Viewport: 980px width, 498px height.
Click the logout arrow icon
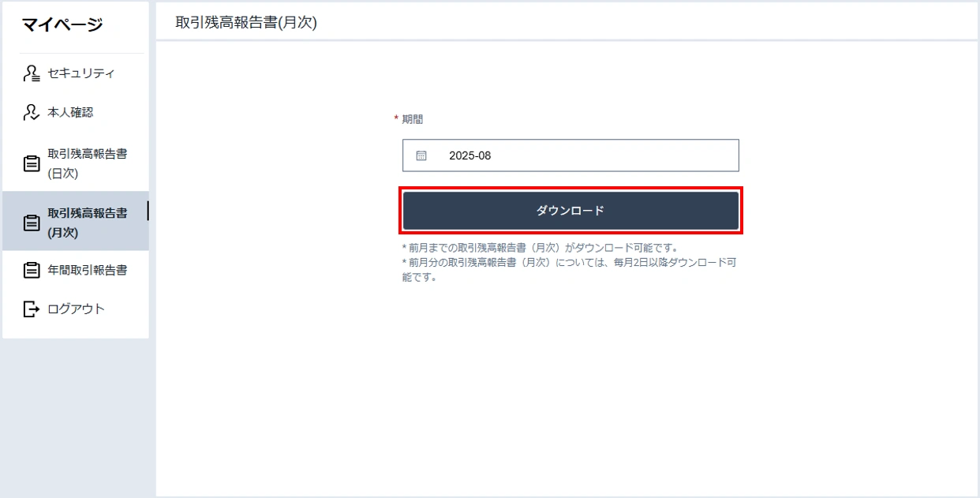(x=31, y=309)
